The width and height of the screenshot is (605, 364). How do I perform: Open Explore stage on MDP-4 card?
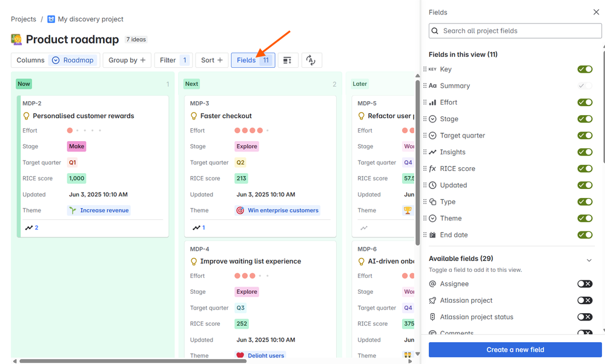246,292
